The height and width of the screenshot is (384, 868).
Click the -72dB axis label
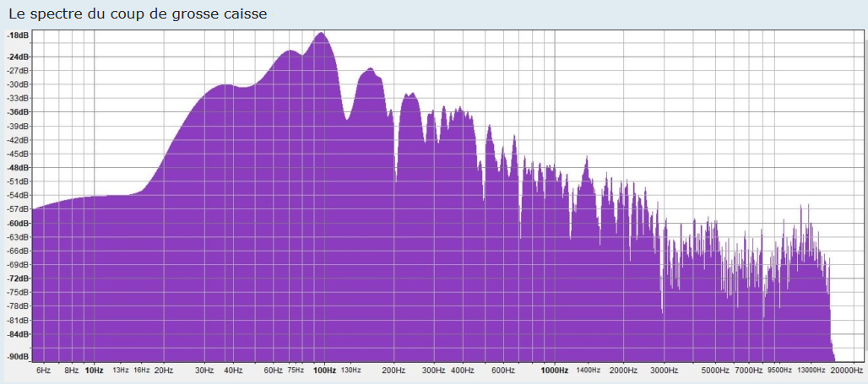coord(19,279)
